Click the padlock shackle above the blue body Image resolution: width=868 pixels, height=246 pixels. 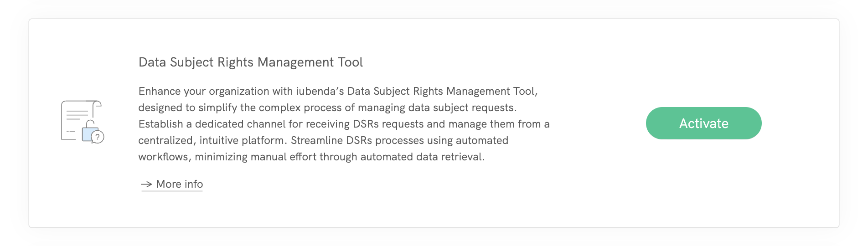(x=90, y=123)
